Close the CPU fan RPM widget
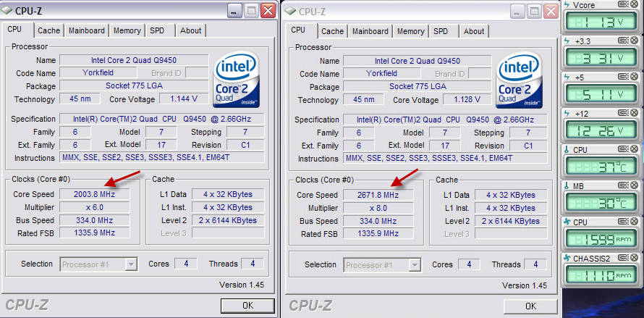The image size is (644, 318). (634, 222)
